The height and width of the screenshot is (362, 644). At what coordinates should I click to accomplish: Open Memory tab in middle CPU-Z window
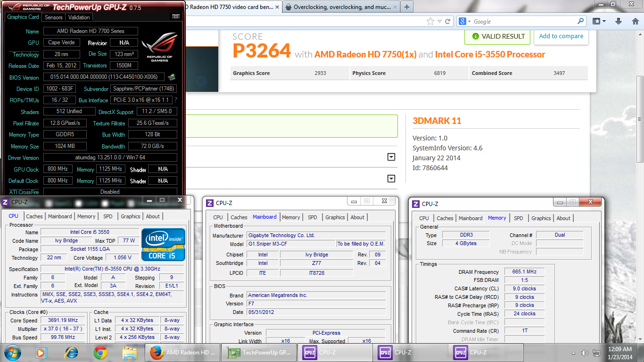[x=291, y=217]
